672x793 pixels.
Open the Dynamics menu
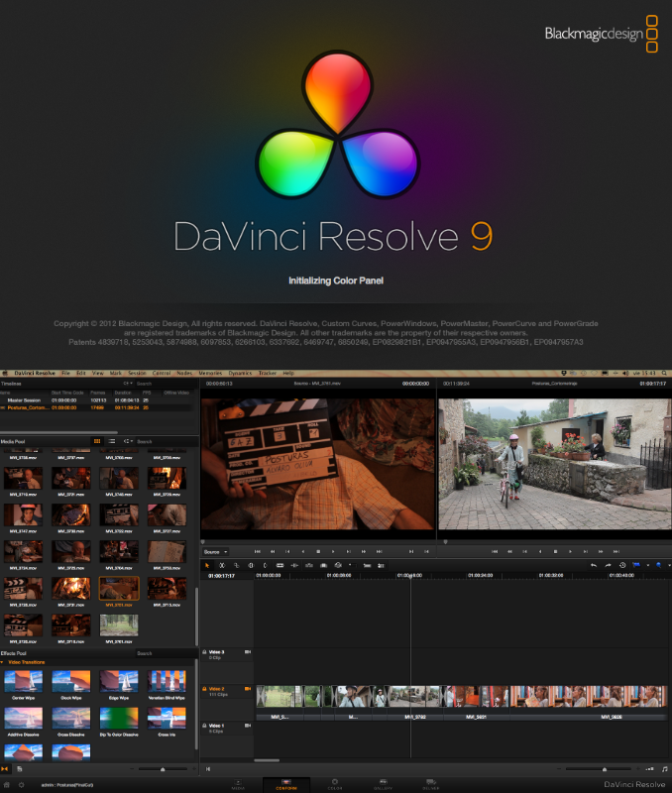tap(240, 374)
